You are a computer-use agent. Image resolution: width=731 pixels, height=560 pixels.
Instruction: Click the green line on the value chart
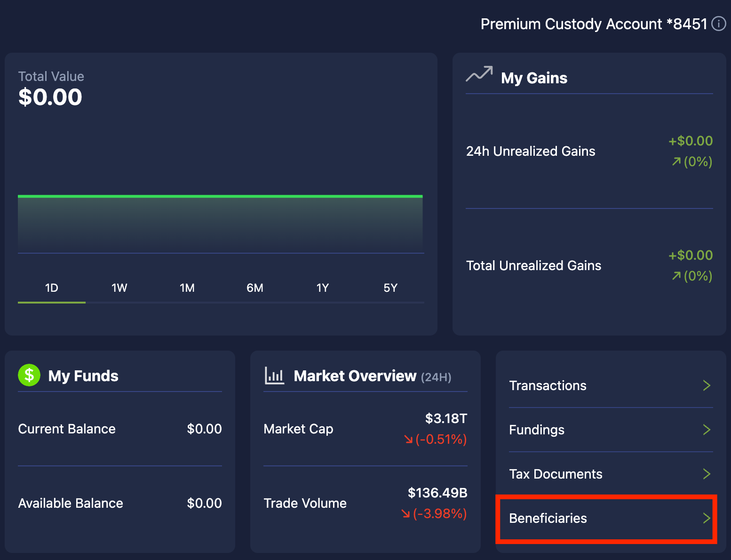(220, 196)
